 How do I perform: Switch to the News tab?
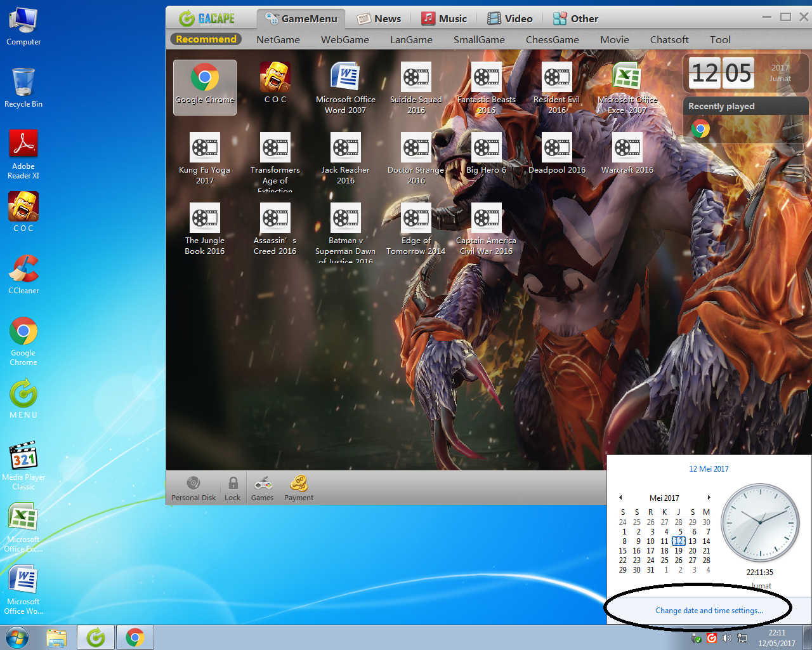pyautogui.click(x=379, y=18)
